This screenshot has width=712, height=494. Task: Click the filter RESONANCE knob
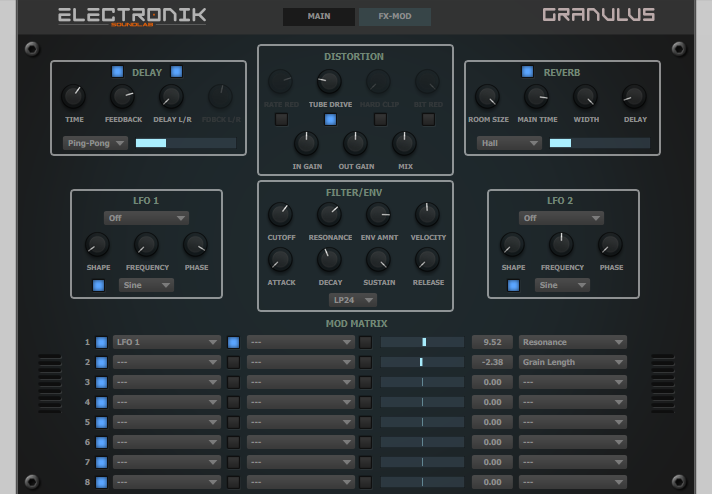(330, 214)
